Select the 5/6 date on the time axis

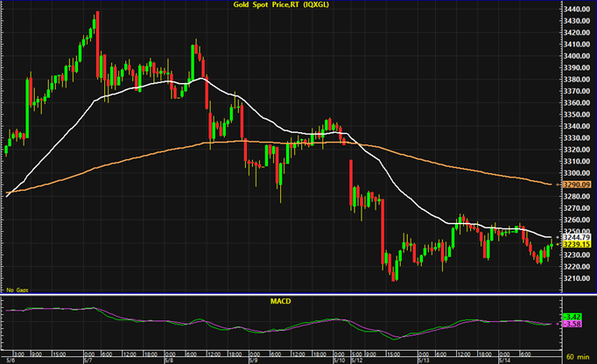pyautogui.click(x=11, y=360)
